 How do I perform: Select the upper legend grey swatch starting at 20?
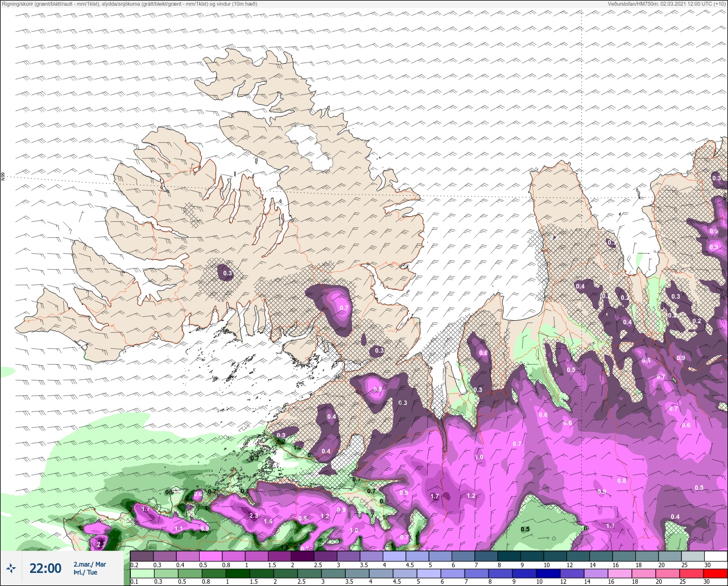tap(670, 556)
